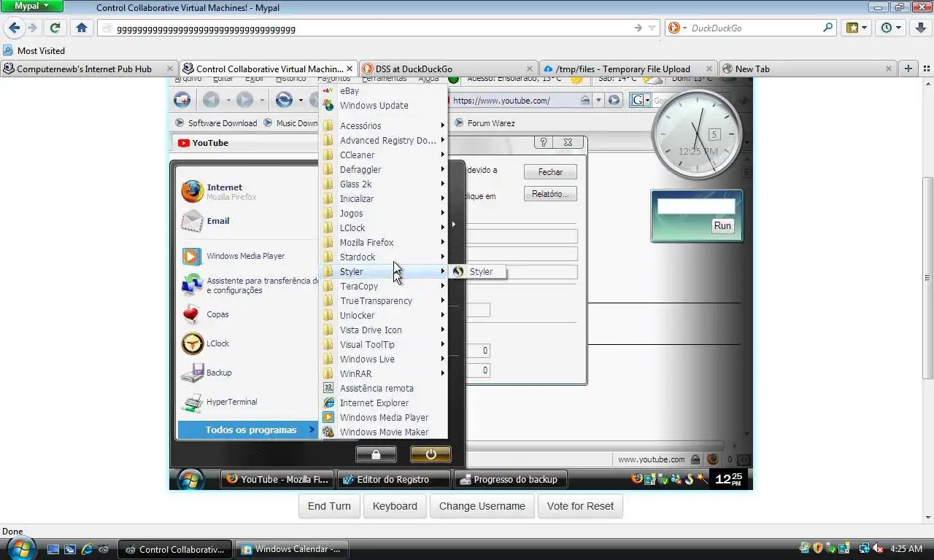
Task: Expand the WinRAR folder
Action: (383, 374)
